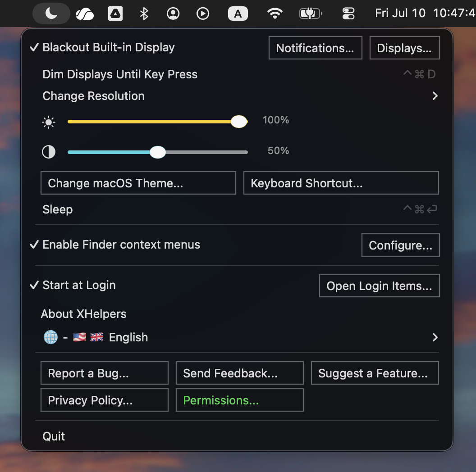Click the UK flag icon

(96, 337)
